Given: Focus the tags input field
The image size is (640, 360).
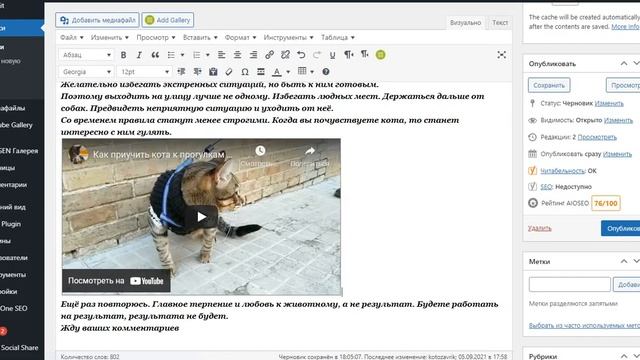Looking at the screenshot, I should point(570,284).
